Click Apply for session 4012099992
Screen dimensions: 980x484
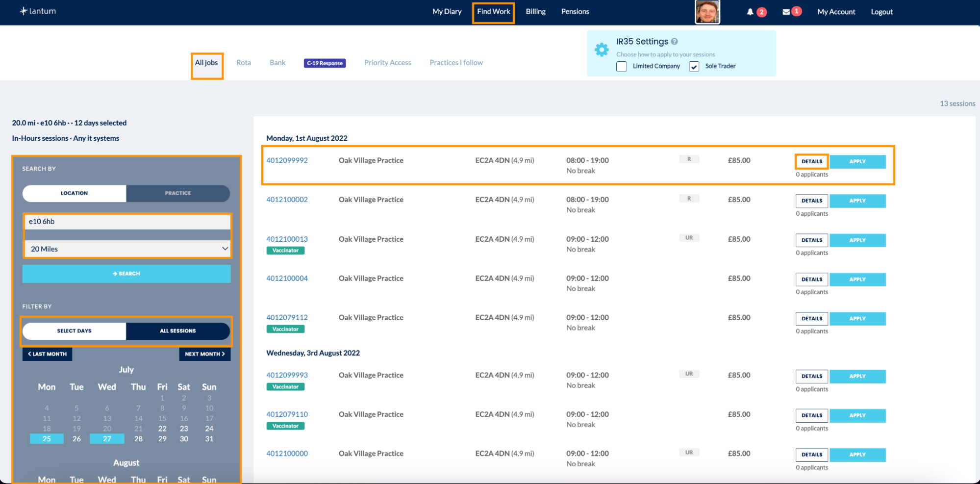857,161
